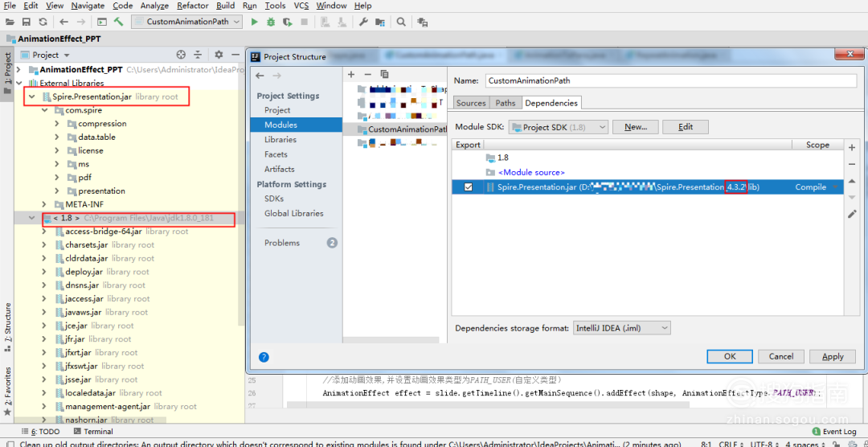This screenshot has width=868, height=447.
Task: Click the help question mark icon in dialog
Action: (x=264, y=357)
